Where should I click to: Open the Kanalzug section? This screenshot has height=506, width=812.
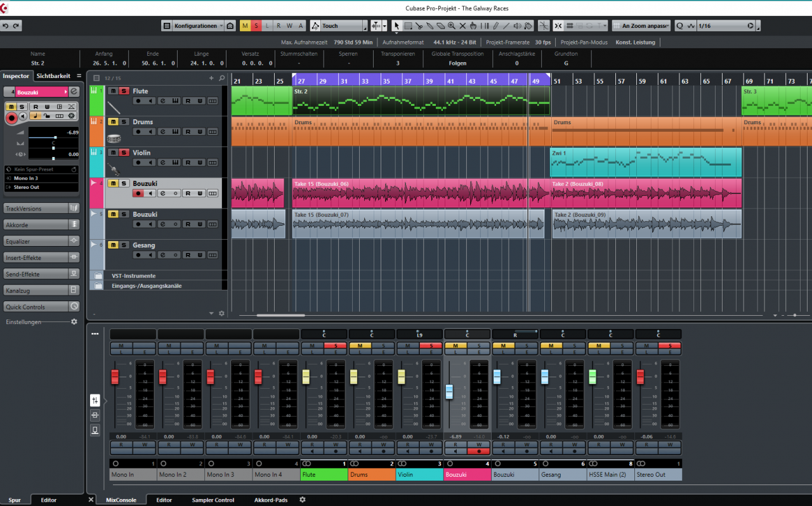41,290
